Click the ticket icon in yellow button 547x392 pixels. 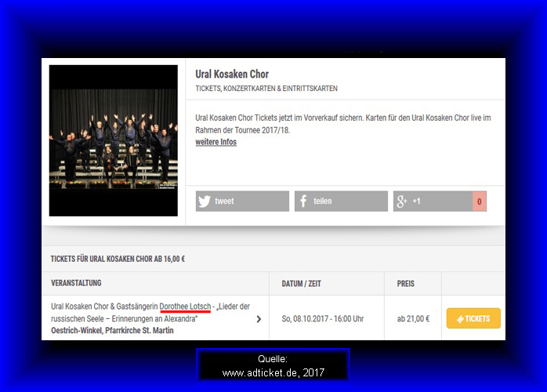(x=460, y=319)
